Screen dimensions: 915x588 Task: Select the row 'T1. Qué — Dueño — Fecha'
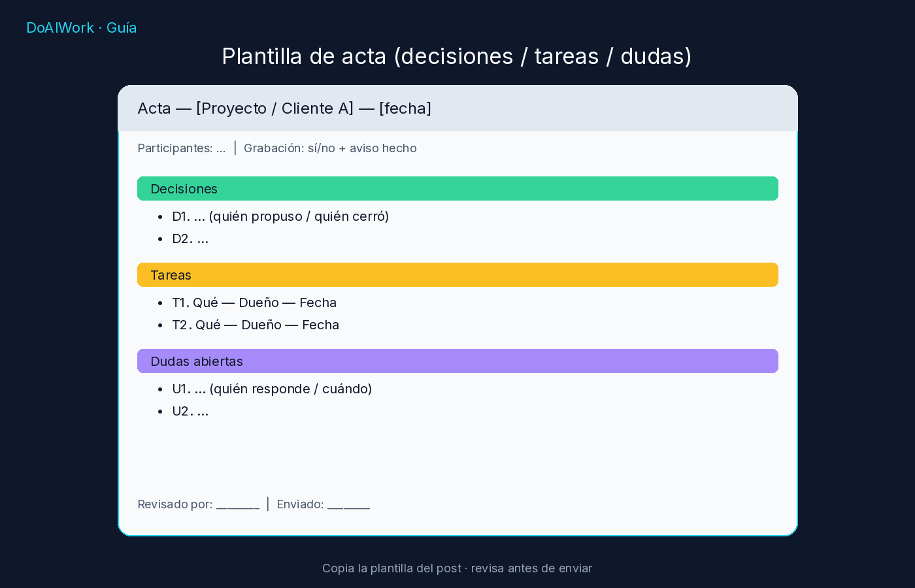tap(254, 302)
